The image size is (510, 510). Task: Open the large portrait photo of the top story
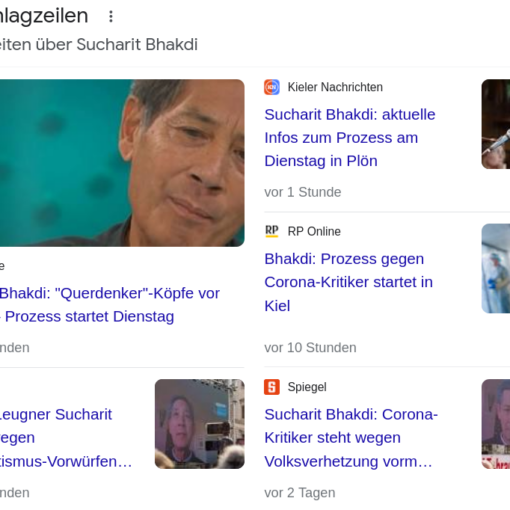point(122,163)
